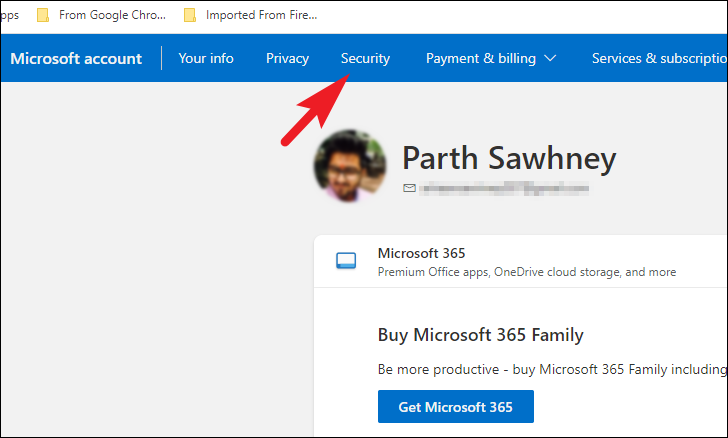Click the Microsoft 365 laptop icon
This screenshot has width=728, height=438.
click(346, 261)
